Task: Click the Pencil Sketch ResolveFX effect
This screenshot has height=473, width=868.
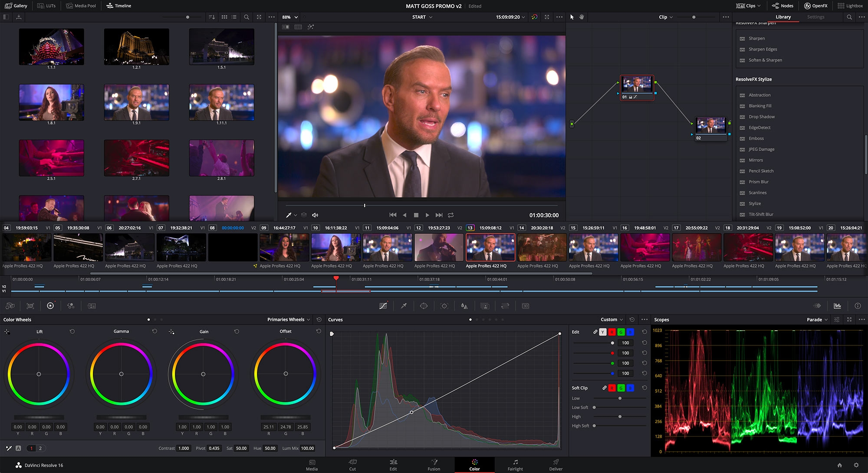Action: click(760, 171)
